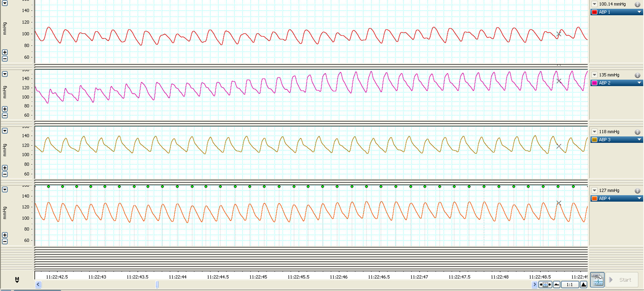Click the small-mountain compress time axis button
644x291 pixels.
tap(557, 285)
